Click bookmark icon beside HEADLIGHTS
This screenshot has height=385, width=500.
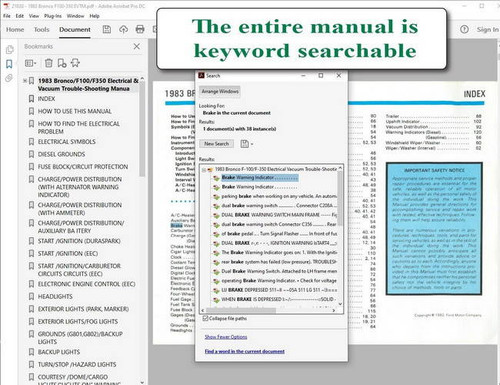pyautogui.click(x=31, y=296)
